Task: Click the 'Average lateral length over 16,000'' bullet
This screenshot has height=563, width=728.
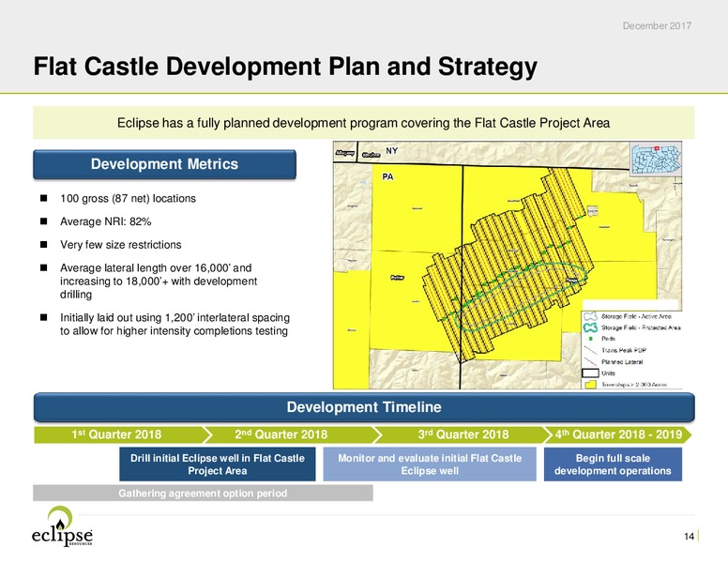Action: 159,281
